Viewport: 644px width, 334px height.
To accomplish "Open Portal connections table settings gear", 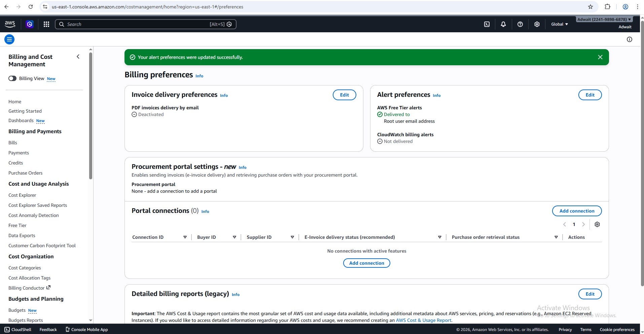I will 597,224.
